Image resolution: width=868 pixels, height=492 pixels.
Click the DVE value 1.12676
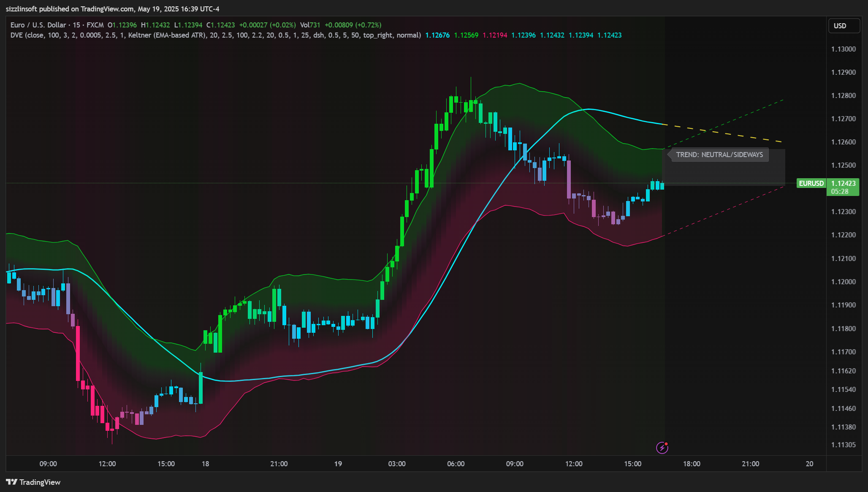click(437, 35)
